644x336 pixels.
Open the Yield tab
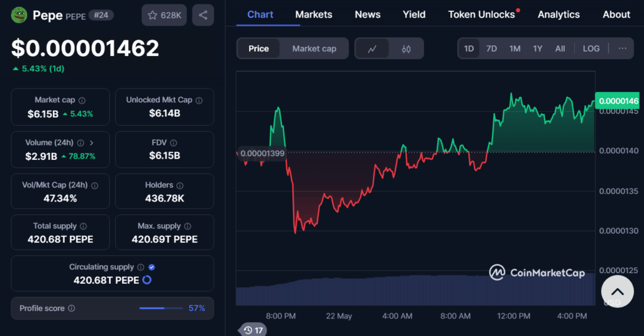click(414, 14)
